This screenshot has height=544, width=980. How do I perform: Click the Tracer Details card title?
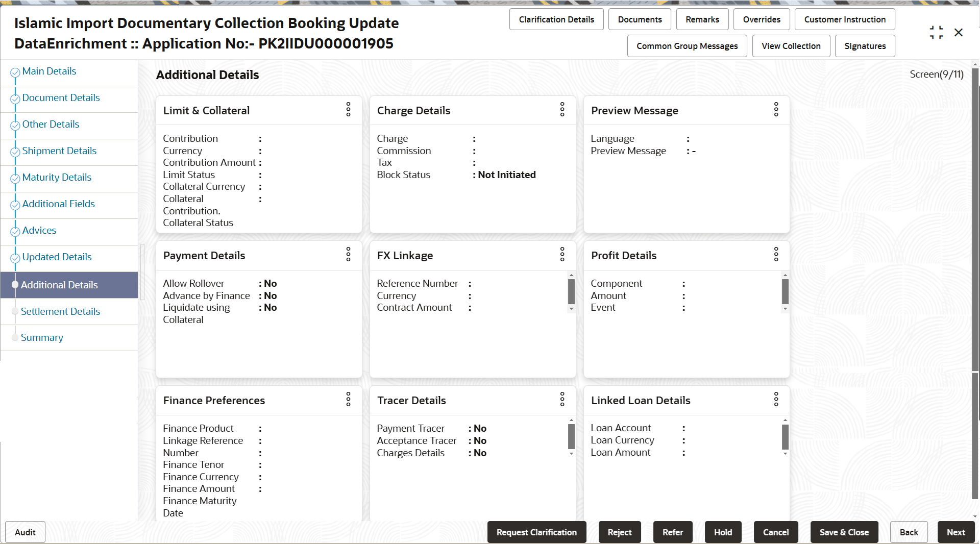coord(411,401)
